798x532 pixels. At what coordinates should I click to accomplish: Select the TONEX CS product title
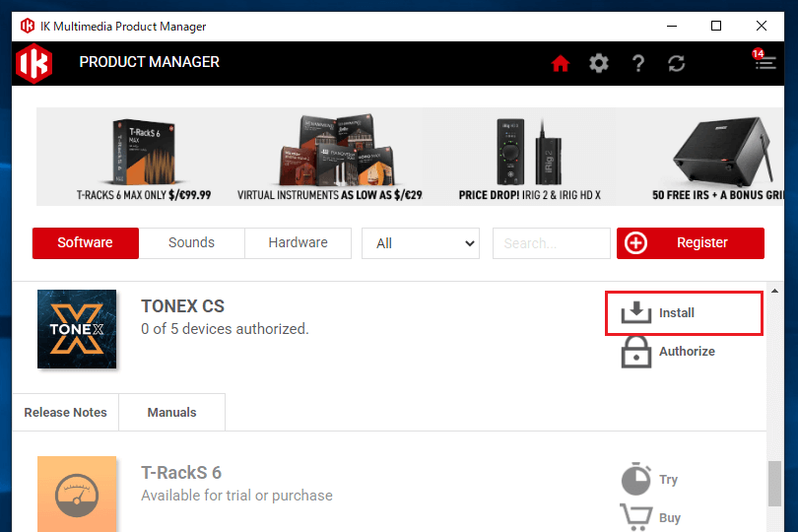[x=182, y=306]
